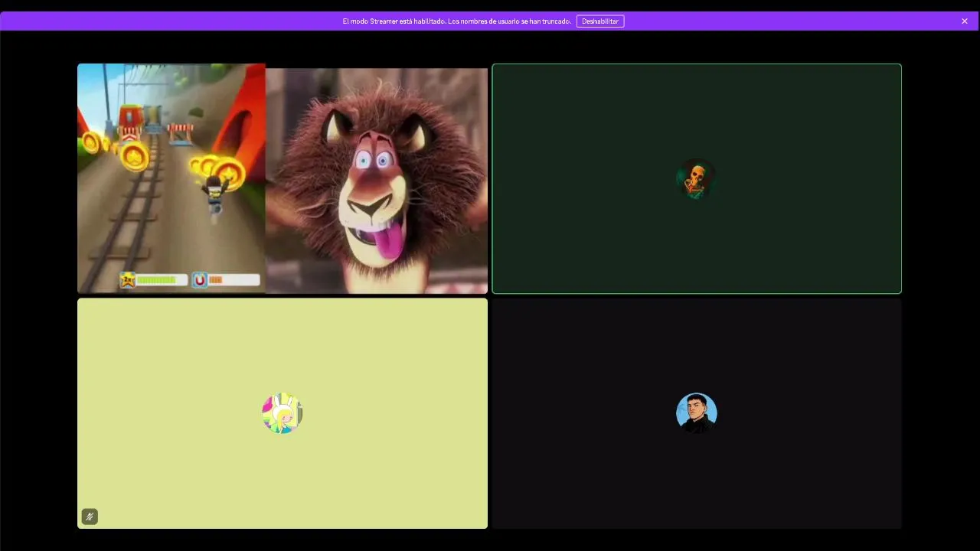Click the rabbit avatar in the yellow tile
Image resolution: width=980 pixels, height=551 pixels.
point(283,413)
